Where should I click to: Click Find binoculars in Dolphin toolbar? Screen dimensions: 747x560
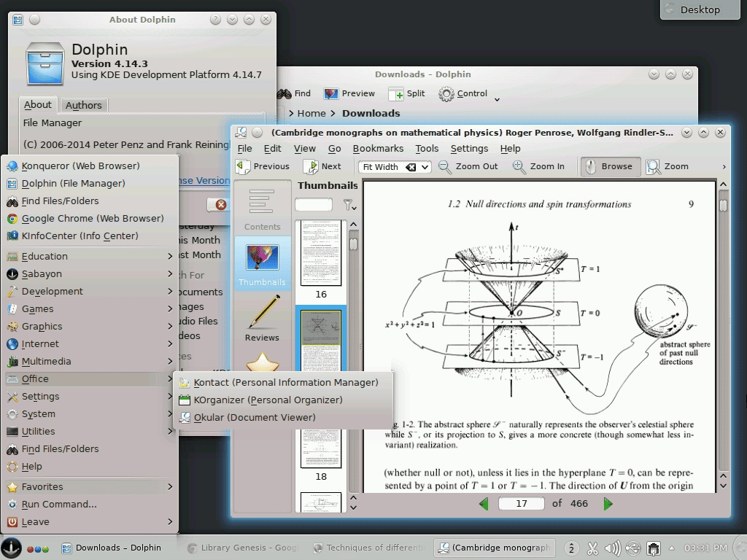[x=294, y=94]
